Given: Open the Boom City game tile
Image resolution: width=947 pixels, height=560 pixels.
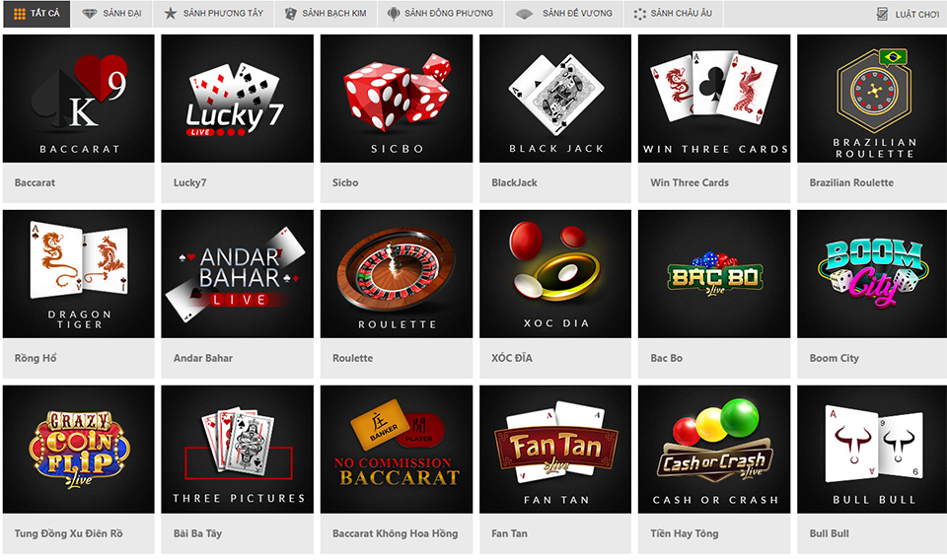Looking at the screenshot, I should [x=873, y=274].
